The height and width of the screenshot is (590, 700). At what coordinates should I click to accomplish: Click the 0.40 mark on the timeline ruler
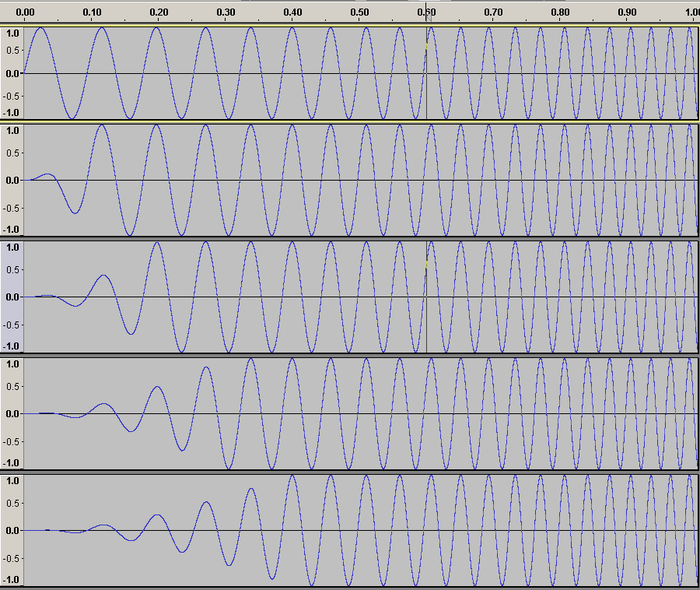[293, 12]
